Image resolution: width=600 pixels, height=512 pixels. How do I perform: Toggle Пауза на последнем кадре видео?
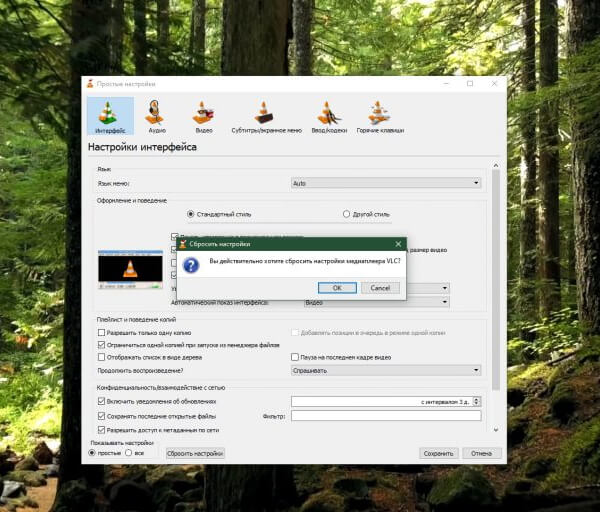click(x=295, y=357)
